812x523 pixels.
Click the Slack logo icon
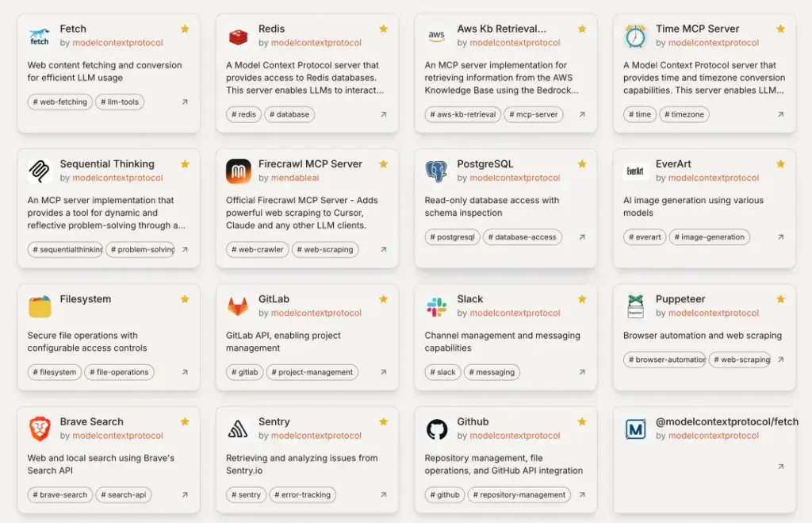(x=437, y=306)
